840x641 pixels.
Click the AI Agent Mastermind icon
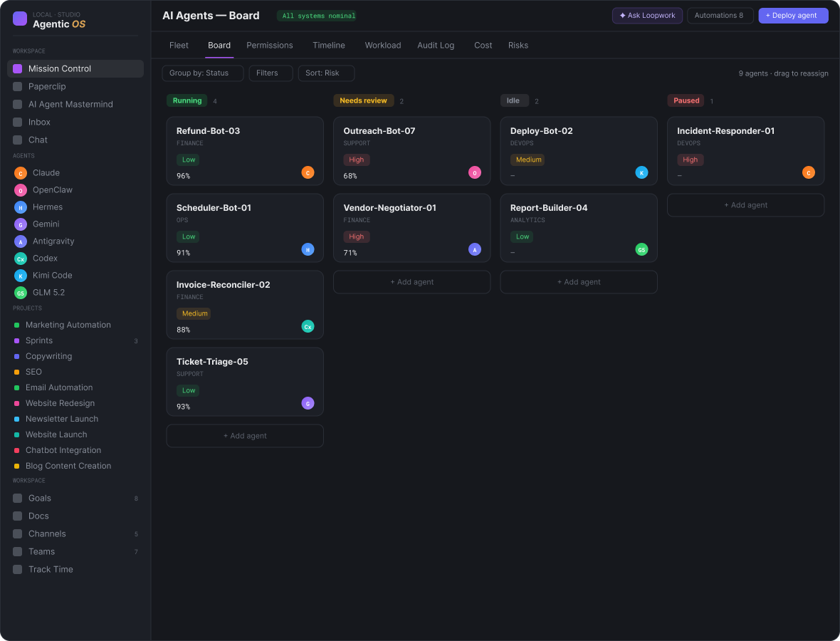pos(17,104)
